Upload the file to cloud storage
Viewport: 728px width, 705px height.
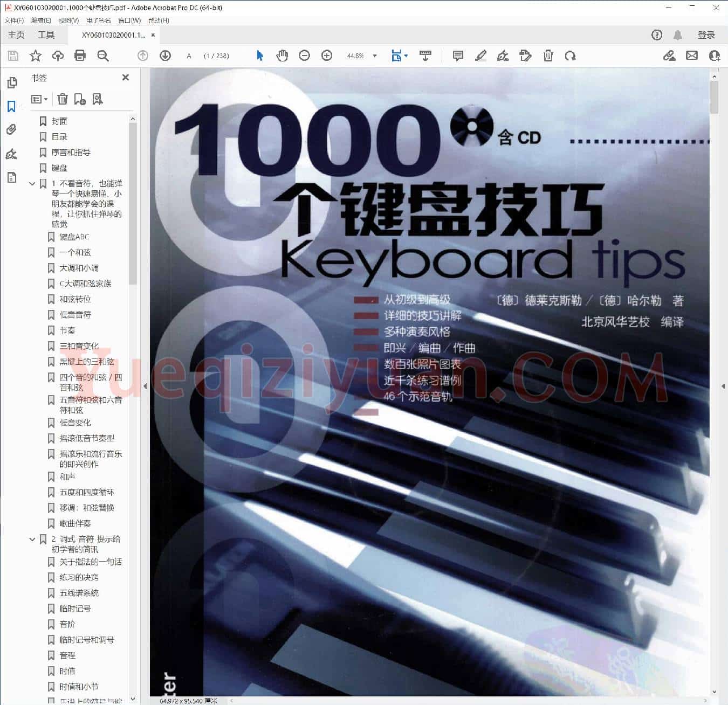click(58, 56)
